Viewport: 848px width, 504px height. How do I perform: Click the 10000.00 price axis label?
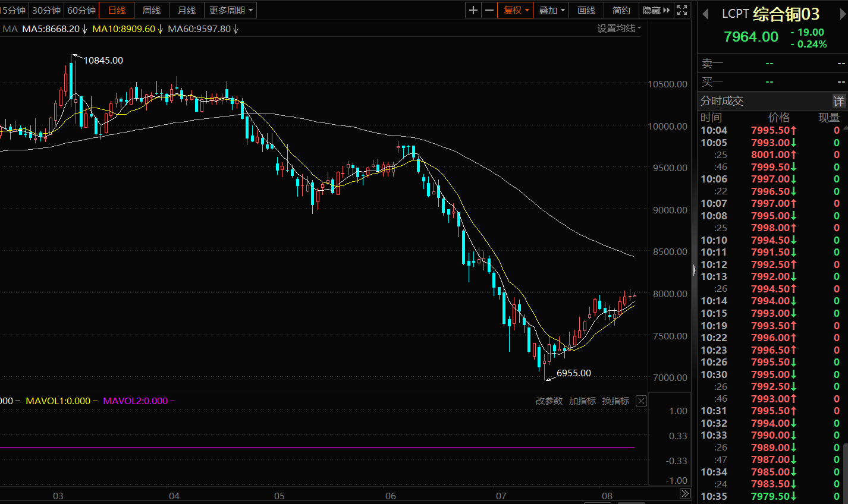[x=667, y=127]
